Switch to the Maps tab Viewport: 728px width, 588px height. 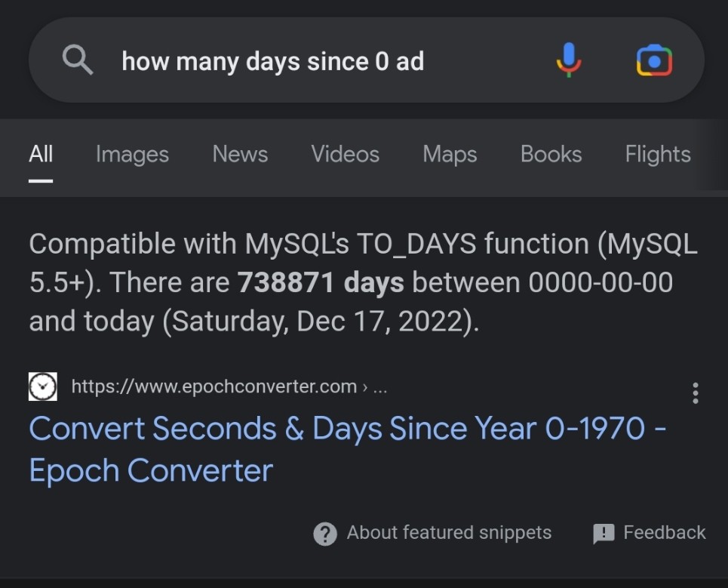click(450, 154)
